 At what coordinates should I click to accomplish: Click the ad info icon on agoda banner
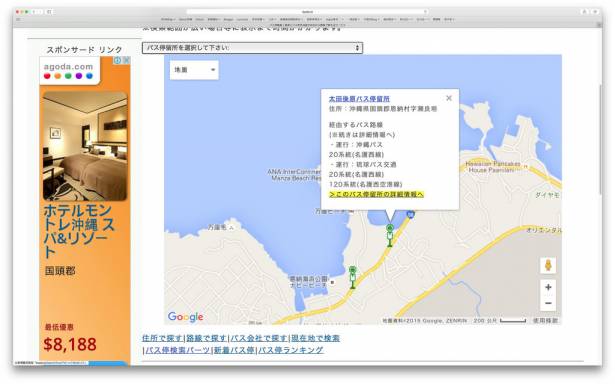coord(117,60)
